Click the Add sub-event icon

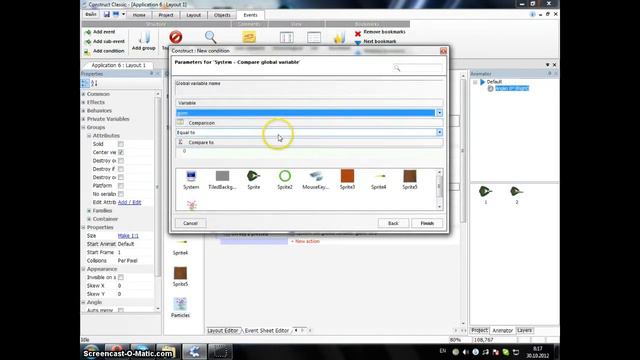(x=87, y=42)
